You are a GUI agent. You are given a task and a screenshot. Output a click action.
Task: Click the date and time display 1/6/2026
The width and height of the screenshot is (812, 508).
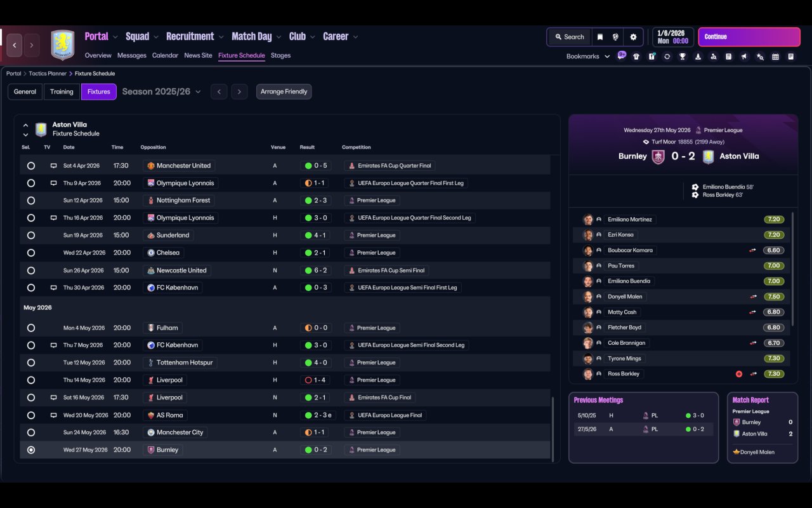coord(672,37)
